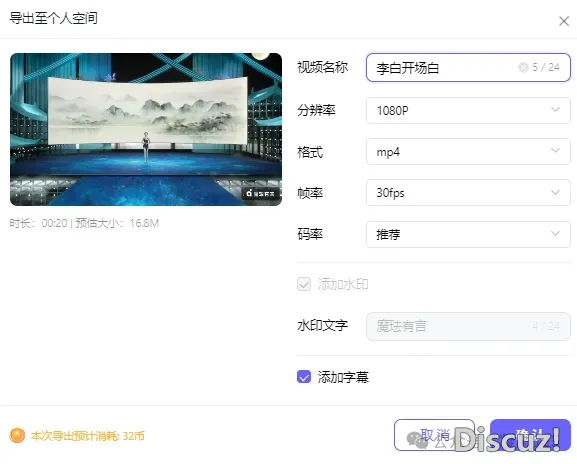Close the export dialog with the X

564,21
